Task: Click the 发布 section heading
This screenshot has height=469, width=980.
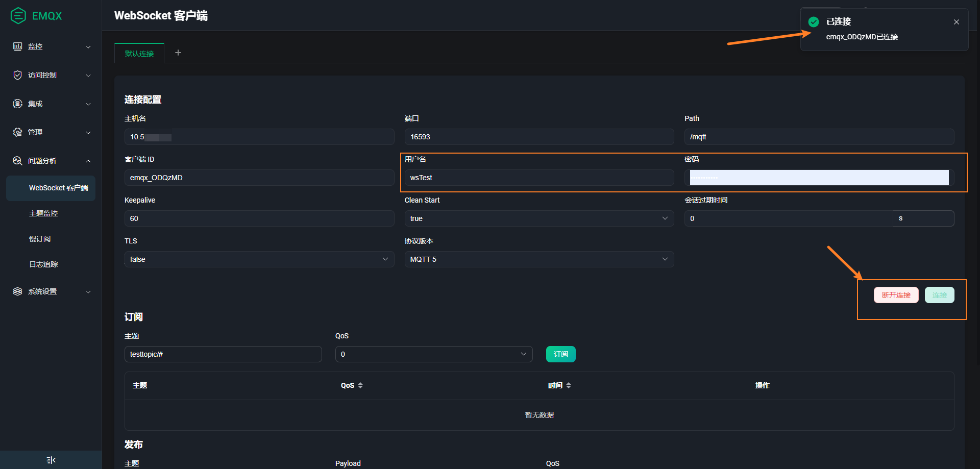Action: click(134, 445)
